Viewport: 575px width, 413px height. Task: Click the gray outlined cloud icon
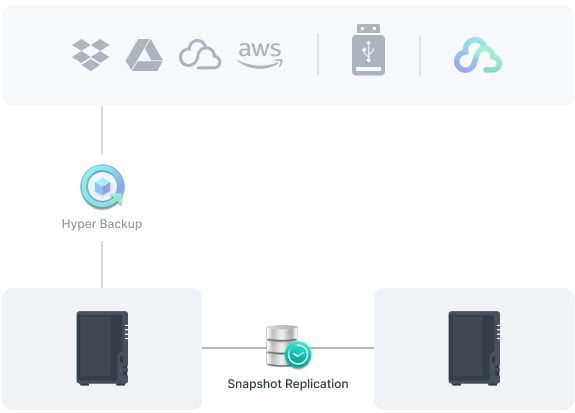coord(200,54)
